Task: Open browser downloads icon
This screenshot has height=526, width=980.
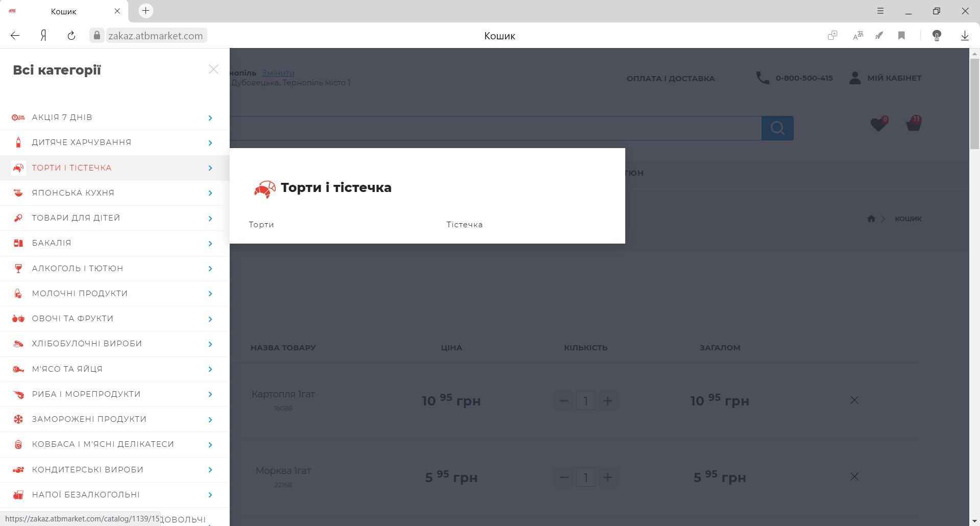Action: pos(964,36)
